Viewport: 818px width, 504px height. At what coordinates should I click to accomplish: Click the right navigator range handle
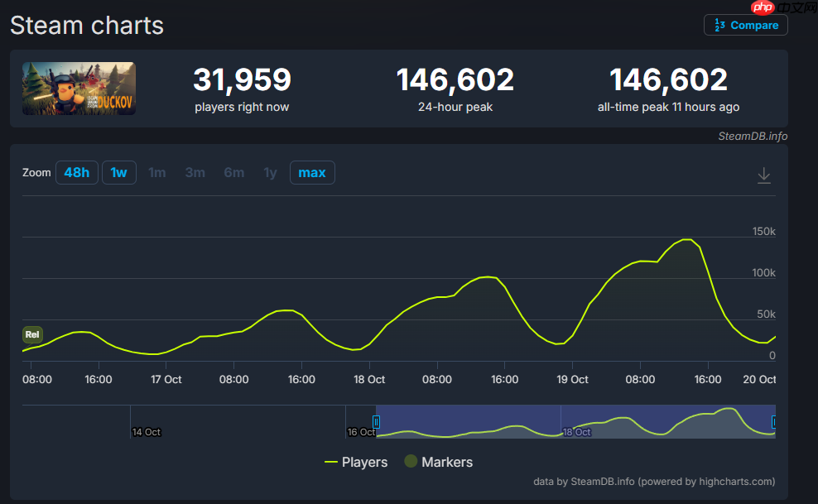click(774, 422)
